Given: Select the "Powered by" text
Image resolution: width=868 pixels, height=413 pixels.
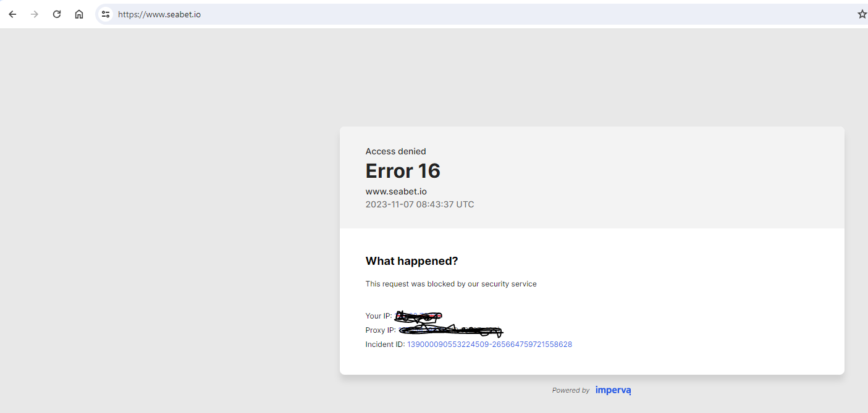Looking at the screenshot, I should point(571,391).
